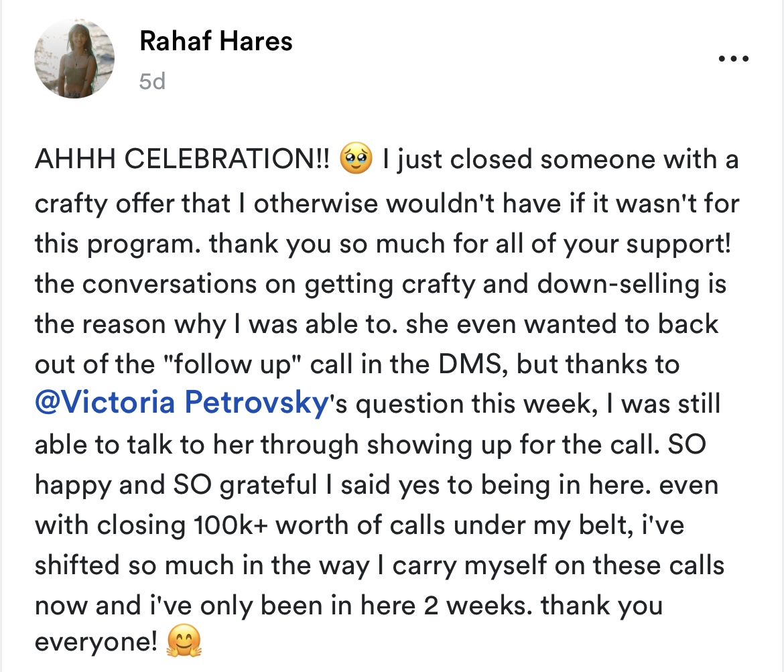Click the pleading face emoji after CELEBRATION
The height and width of the screenshot is (672, 784).
coord(356,159)
